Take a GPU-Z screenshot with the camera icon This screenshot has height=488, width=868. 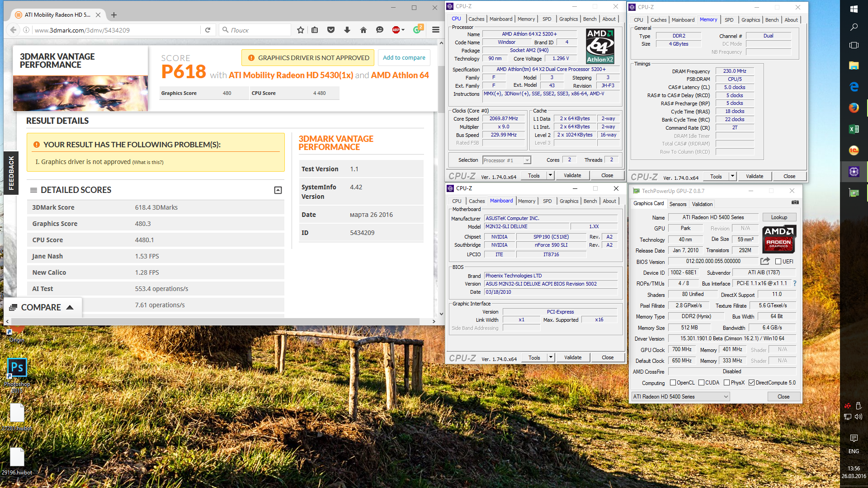click(x=795, y=202)
